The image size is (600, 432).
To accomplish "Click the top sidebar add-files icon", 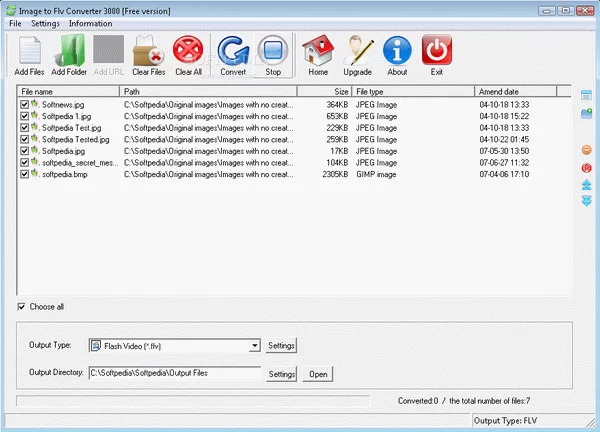I will click(x=586, y=95).
